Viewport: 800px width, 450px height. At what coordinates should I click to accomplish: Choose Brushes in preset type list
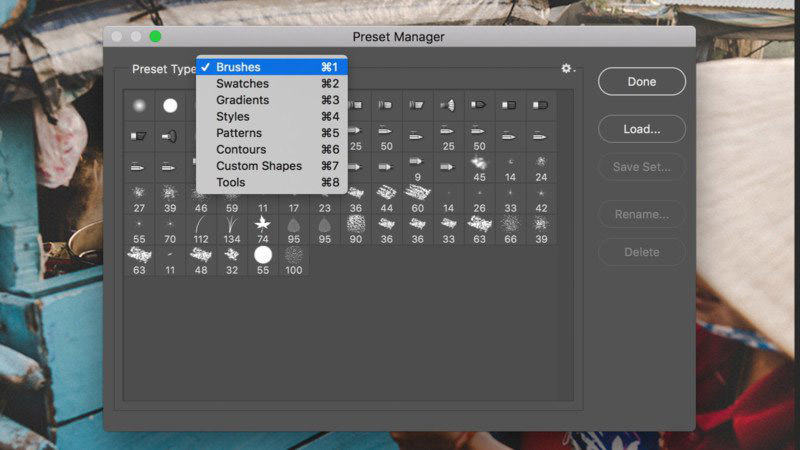tap(238, 67)
